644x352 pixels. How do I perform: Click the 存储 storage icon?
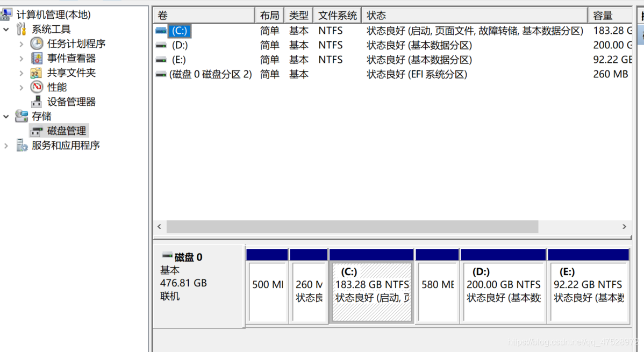pos(22,116)
